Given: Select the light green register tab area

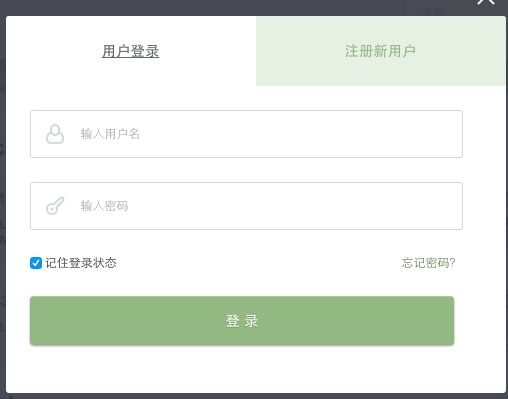Looking at the screenshot, I should [x=380, y=51].
